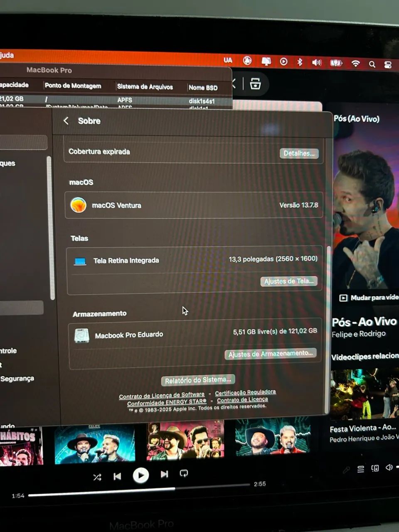Open Control Center in the menu bar
The width and height of the screenshot is (399, 532).
388,65
